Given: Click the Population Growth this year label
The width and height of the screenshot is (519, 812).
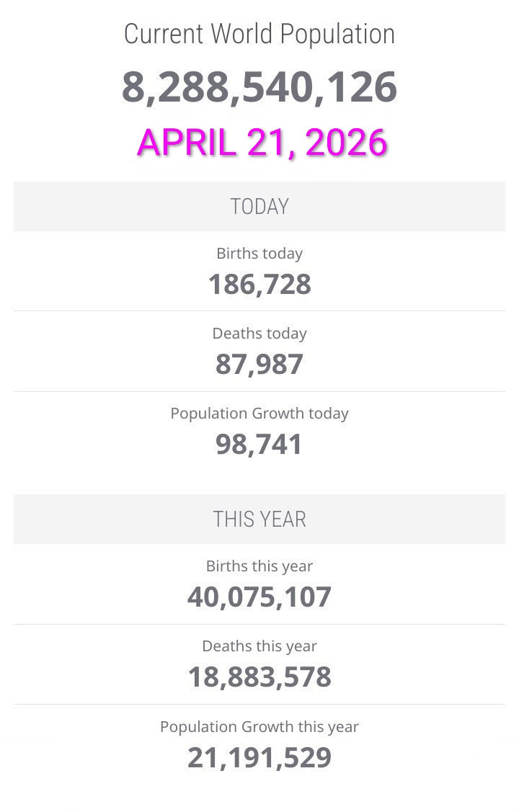Looking at the screenshot, I should 259,726.
